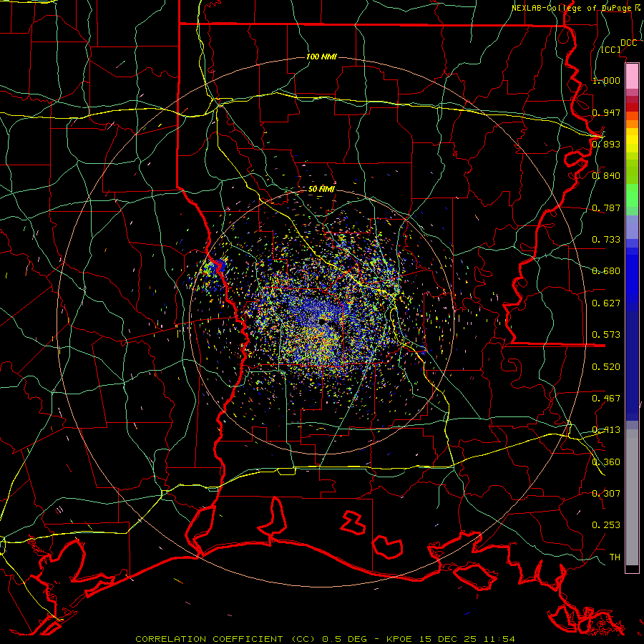Select the 0.573 scale value
The image size is (644, 644).
click(606, 335)
